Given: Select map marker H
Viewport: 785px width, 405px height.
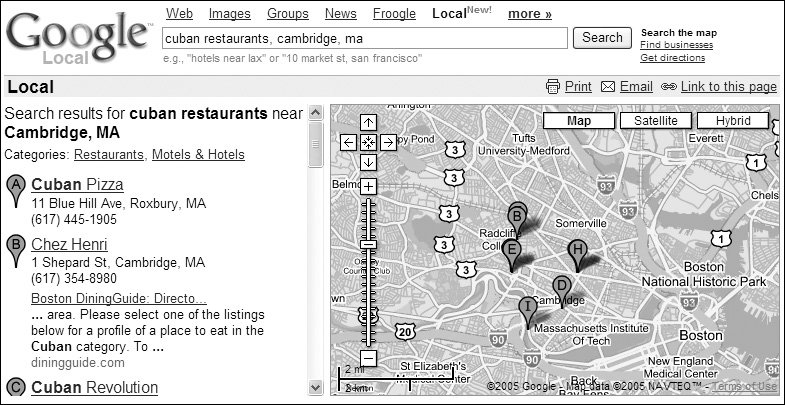Looking at the screenshot, I should (577, 252).
